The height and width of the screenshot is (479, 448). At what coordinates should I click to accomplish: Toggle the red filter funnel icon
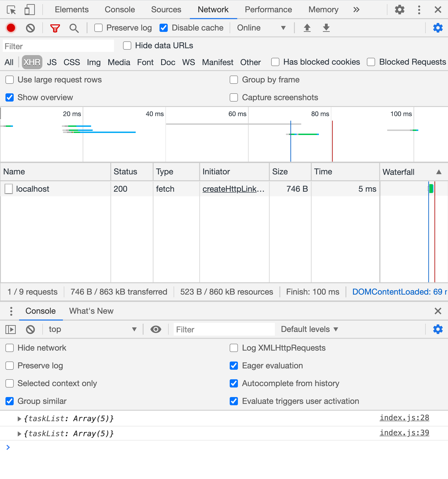point(55,28)
